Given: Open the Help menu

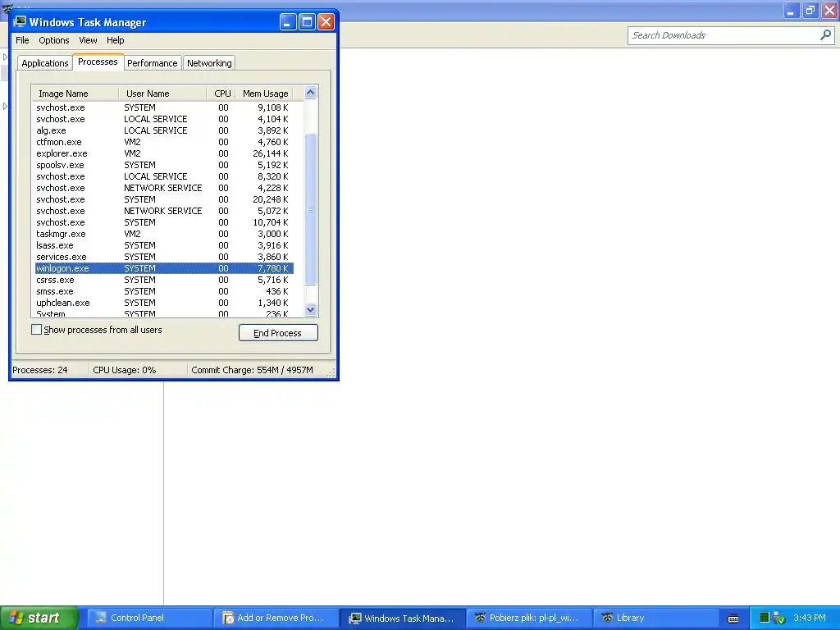Looking at the screenshot, I should tap(115, 40).
